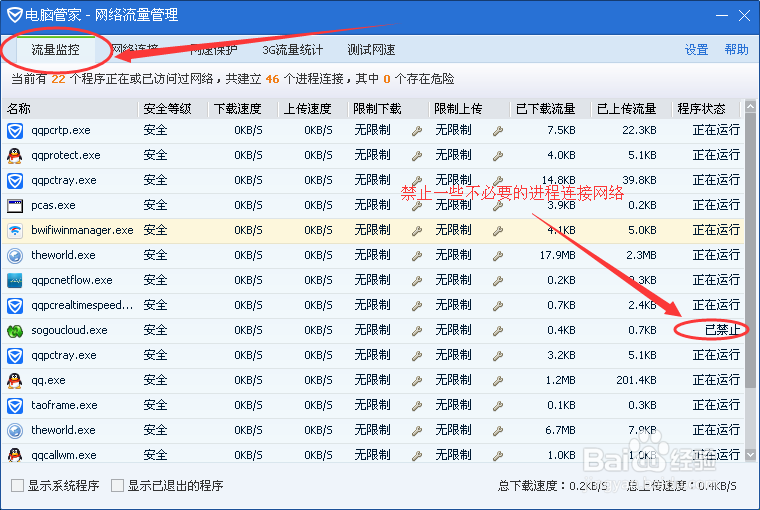Edit upload limit of theworld.exe with 17.9MB
This screenshot has height=510, width=760.
click(498, 256)
